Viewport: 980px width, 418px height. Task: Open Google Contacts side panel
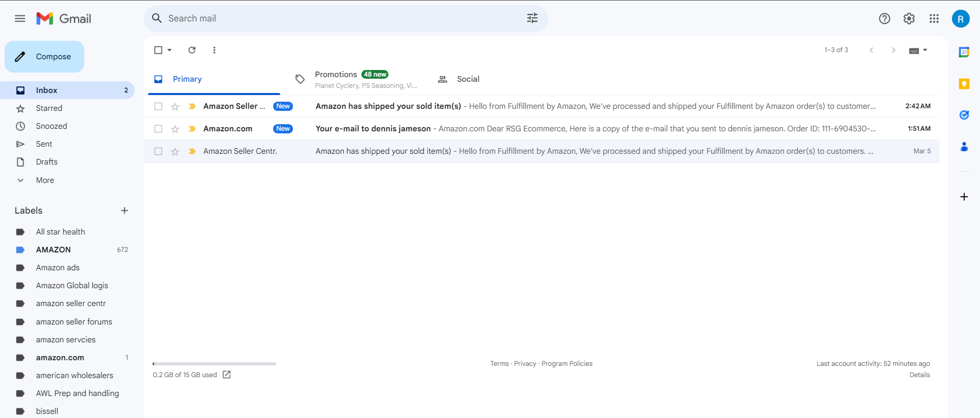coord(964,147)
